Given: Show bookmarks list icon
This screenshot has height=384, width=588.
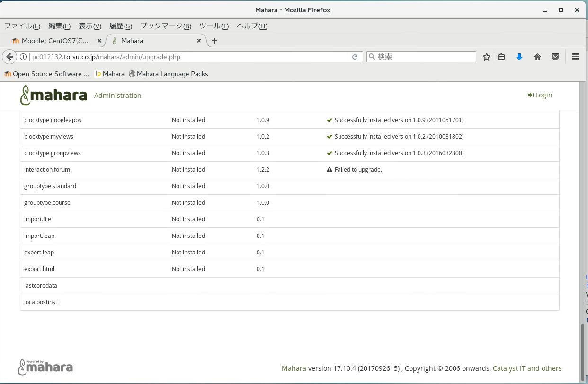Looking at the screenshot, I should pos(501,57).
